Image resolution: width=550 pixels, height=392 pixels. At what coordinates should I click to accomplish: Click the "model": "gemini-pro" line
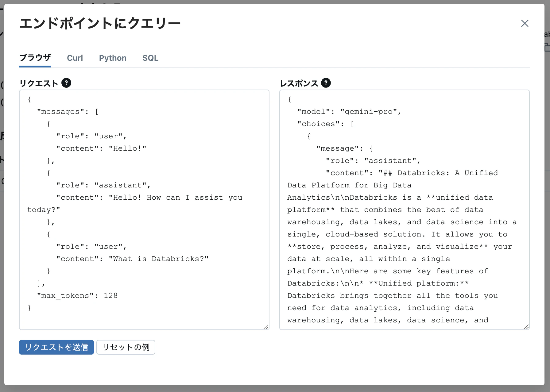(x=349, y=112)
